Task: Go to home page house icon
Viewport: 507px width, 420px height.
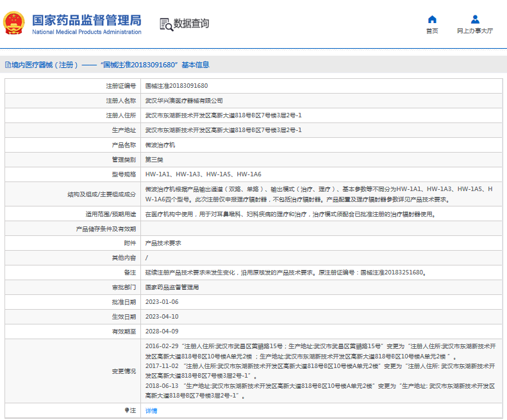Action: pyautogui.click(x=432, y=19)
